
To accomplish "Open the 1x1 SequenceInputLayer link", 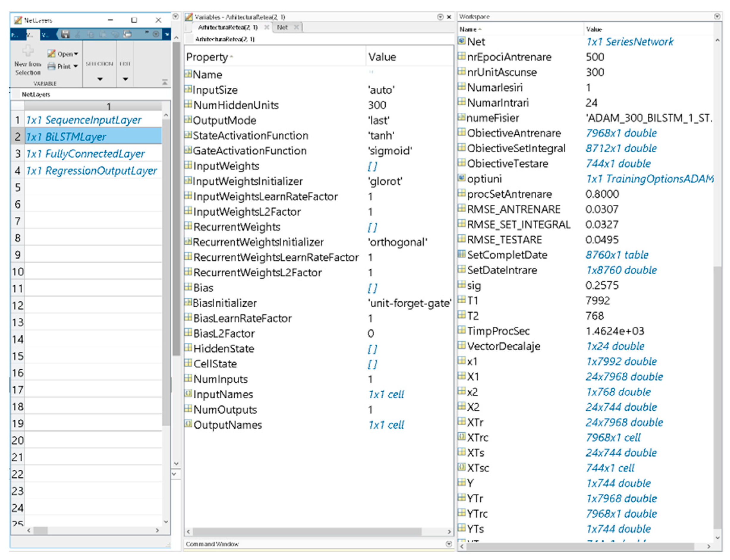I will pos(83,120).
